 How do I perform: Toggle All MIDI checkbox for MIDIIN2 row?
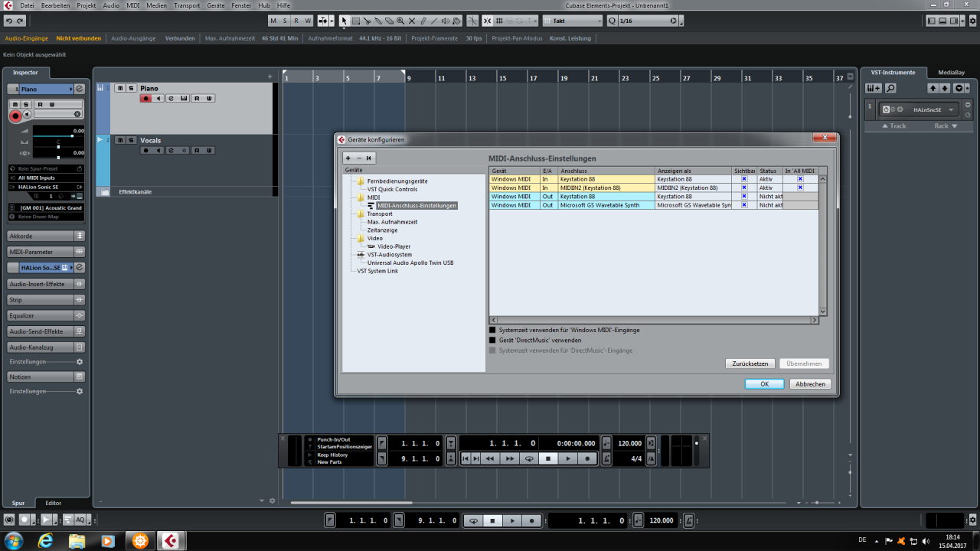point(800,187)
